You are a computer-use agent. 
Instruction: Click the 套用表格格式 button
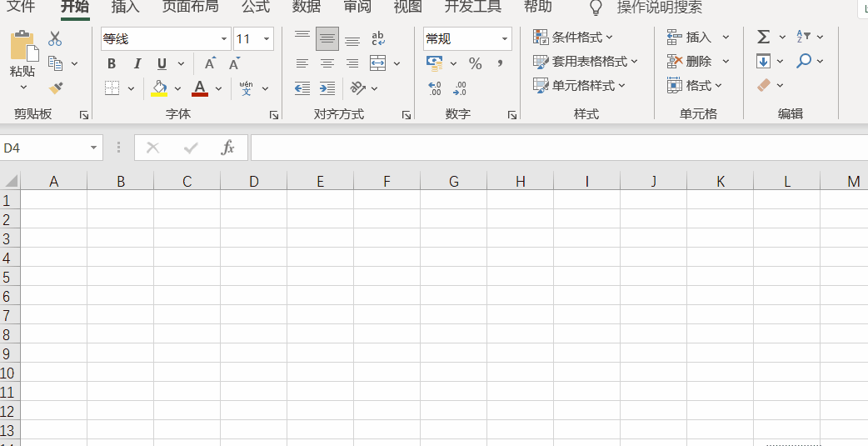585,62
